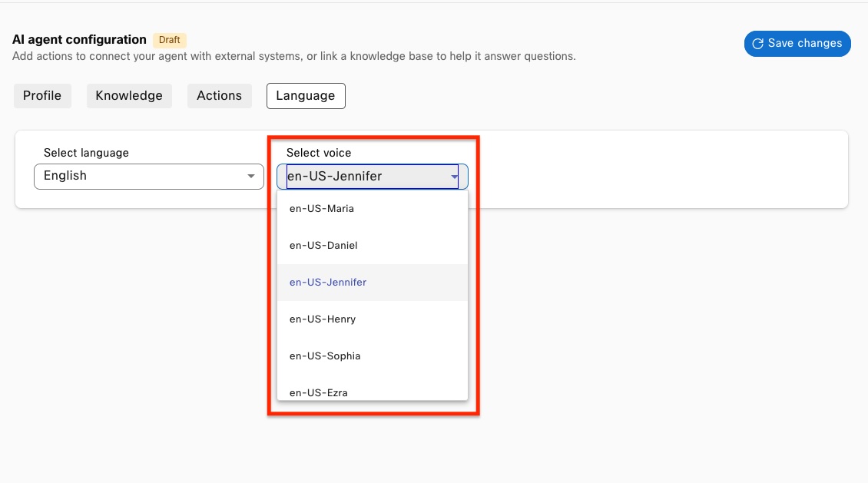The image size is (868, 483).
Task: Click the Select voice label
Action: [x=319, y=153]
